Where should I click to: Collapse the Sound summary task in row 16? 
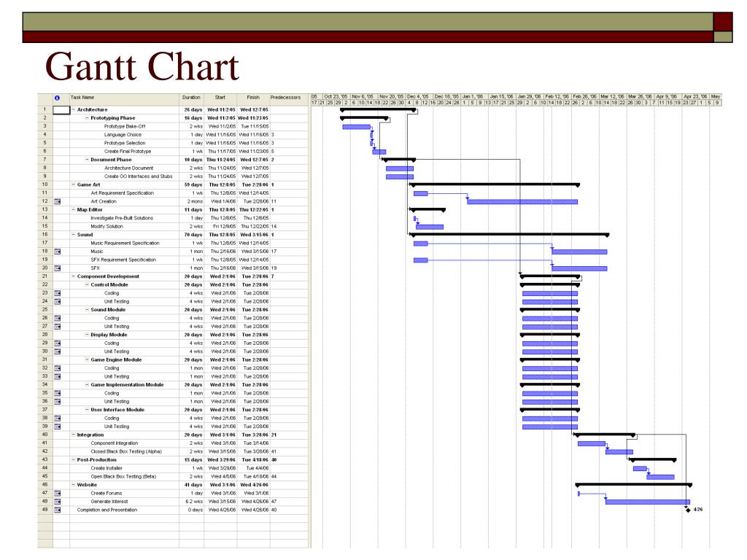74,235
